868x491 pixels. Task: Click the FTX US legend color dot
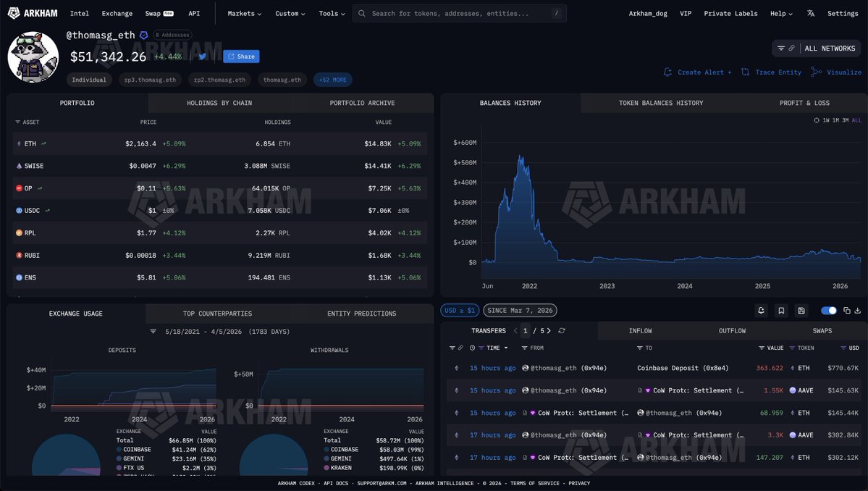coord(119,468)
